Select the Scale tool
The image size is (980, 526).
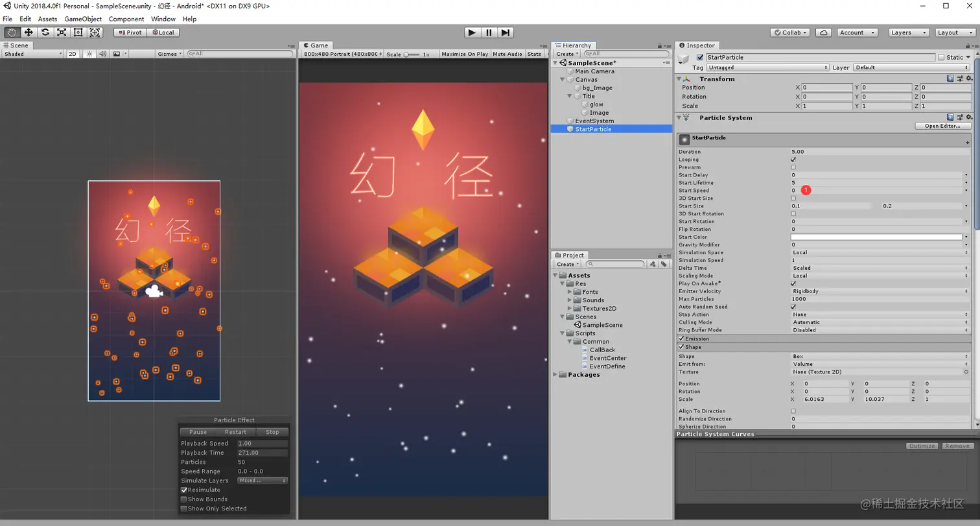pyautogui.click(x=62, y=32)
